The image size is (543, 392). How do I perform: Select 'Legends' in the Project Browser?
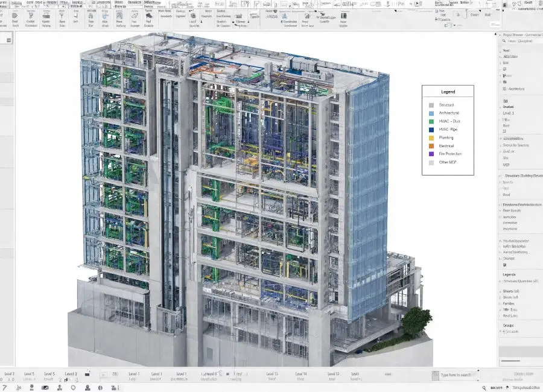(x=509, y=274)
